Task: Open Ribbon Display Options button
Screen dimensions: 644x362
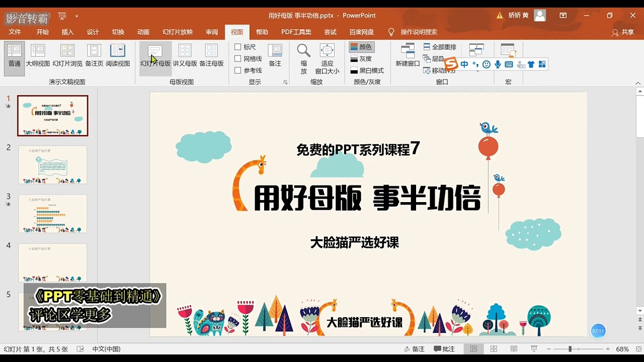Action: click(563, 16)
